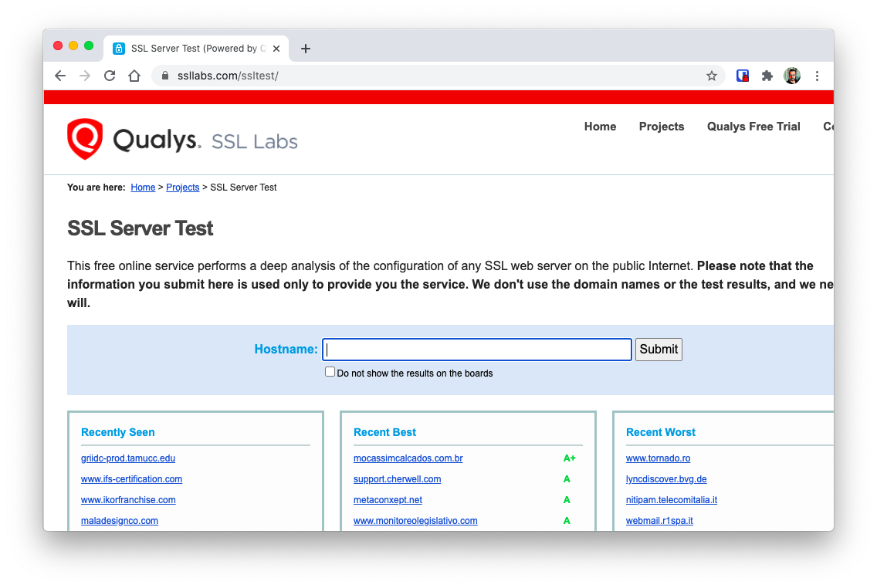Focus the Hostname input field
This screenshot has height=588, width=877.
pos(477,350)
